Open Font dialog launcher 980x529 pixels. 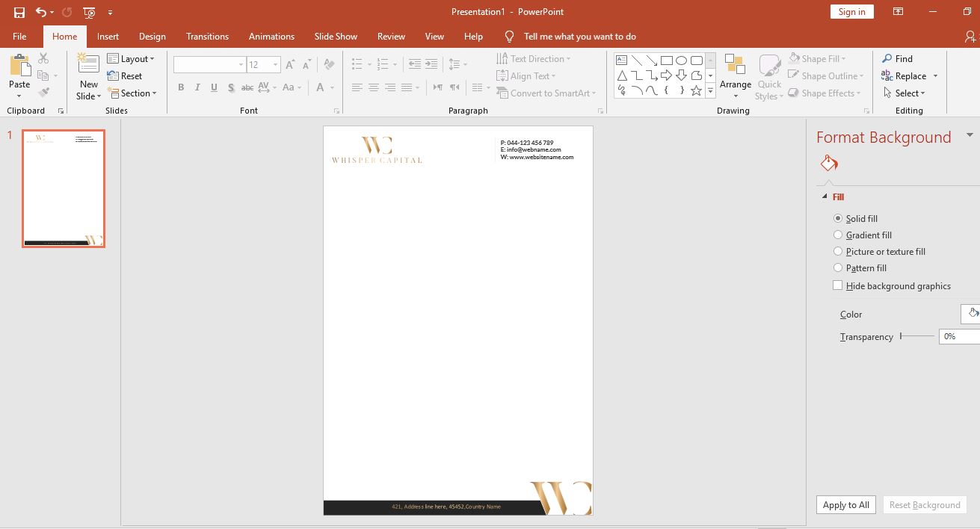336,111
